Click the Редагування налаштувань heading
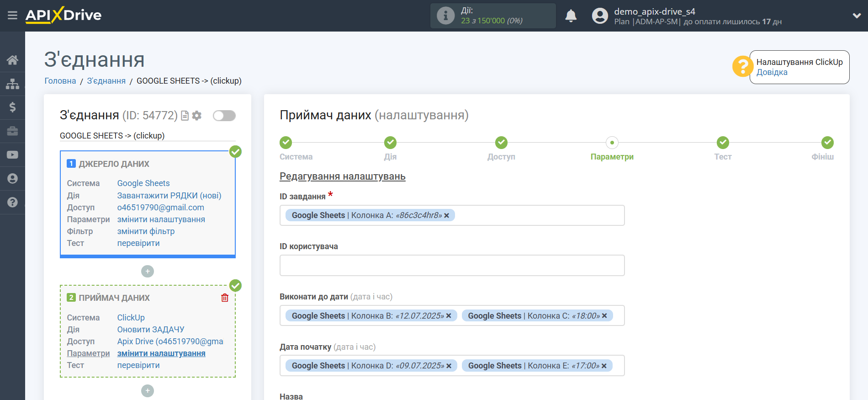The image size is (868, 400). 343,176
